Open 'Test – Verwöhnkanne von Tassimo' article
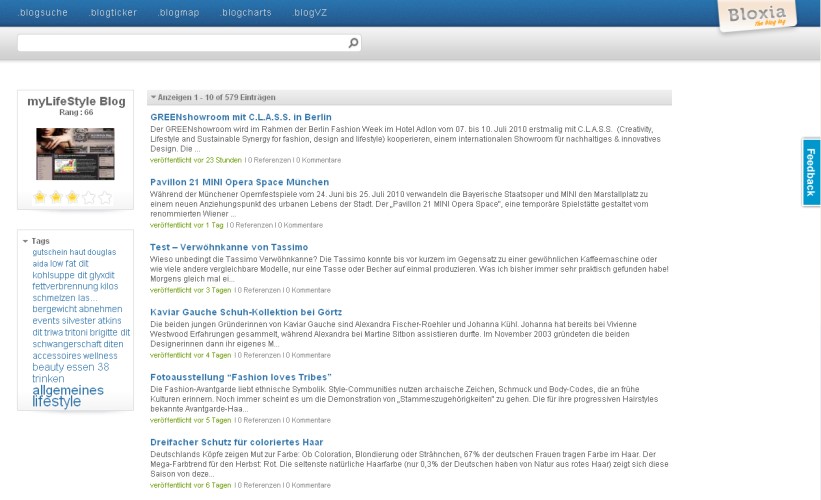 point(229,247)
